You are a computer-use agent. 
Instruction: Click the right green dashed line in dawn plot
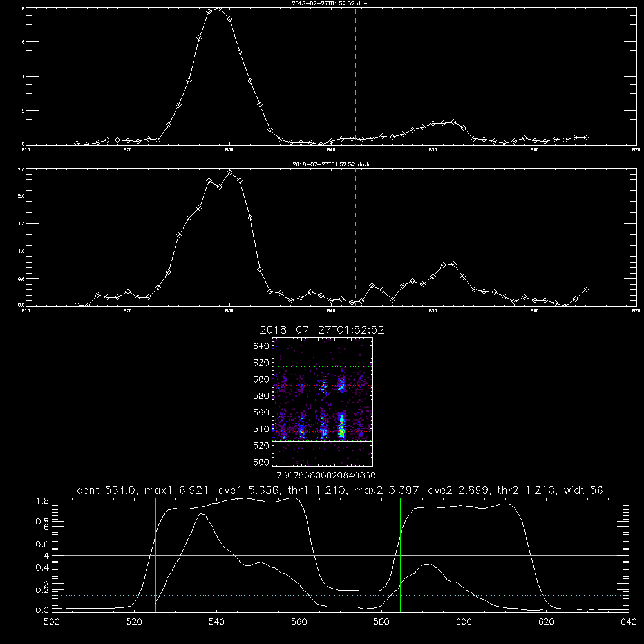(355, 76)
